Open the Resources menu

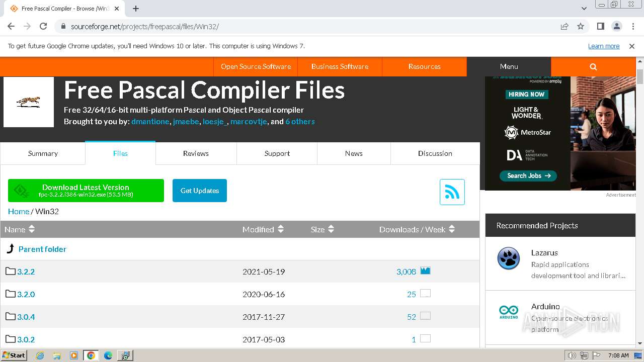[x=424, y=66]
